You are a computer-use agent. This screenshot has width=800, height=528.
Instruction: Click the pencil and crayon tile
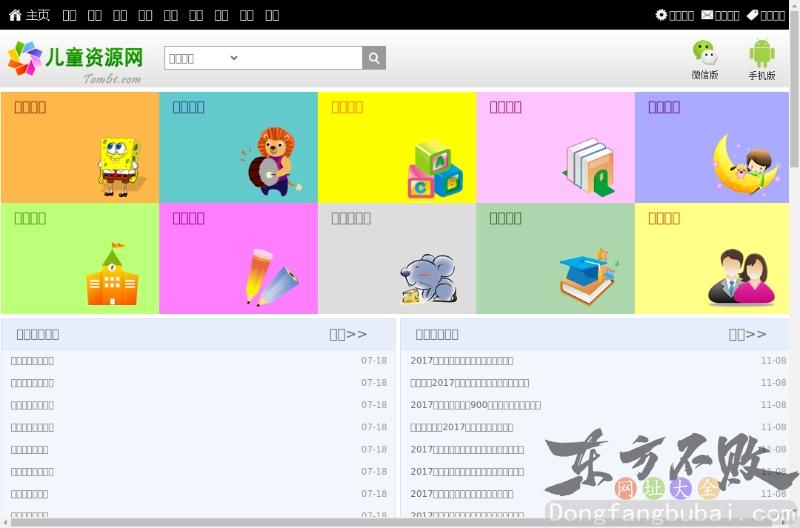coord(238,259)
